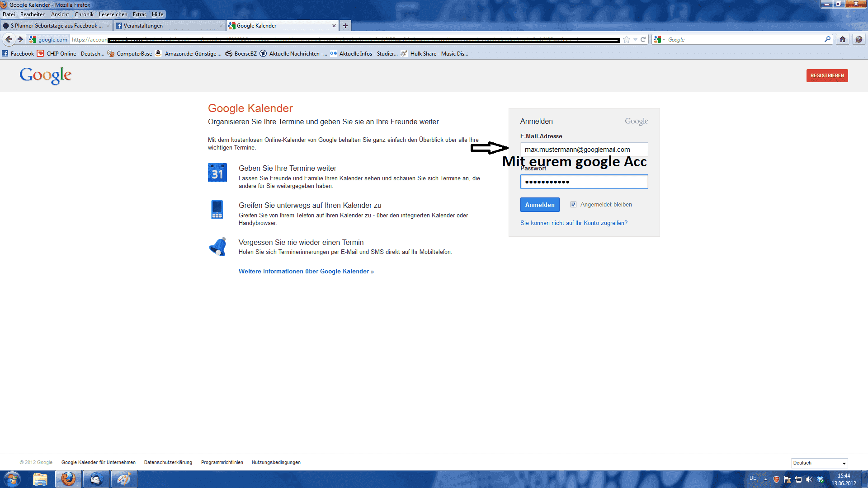The image size is (868, 488).
Task: Open the Home page icon
Action: pyautogui.click(x=843, y=39)
